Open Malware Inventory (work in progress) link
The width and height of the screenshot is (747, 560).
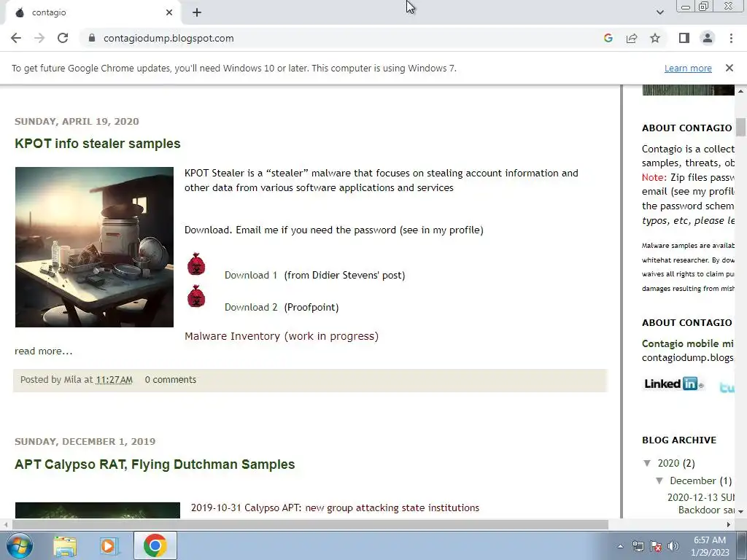tap(282, 335)
